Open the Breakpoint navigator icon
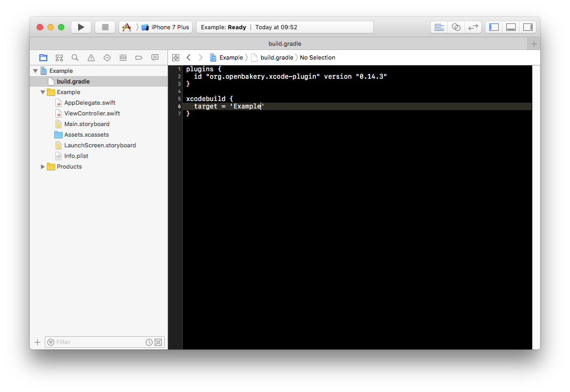This screenshot has height=392, width=570. 139,57
